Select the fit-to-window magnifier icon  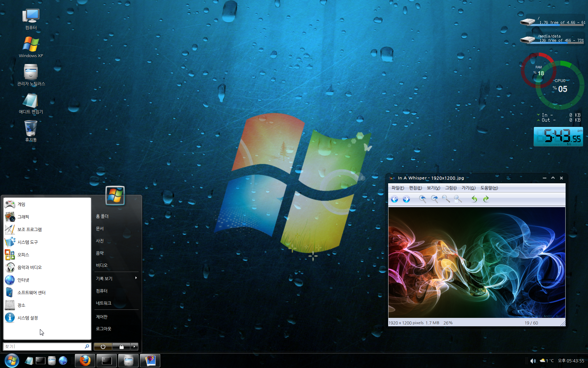[x=457, y=199]
